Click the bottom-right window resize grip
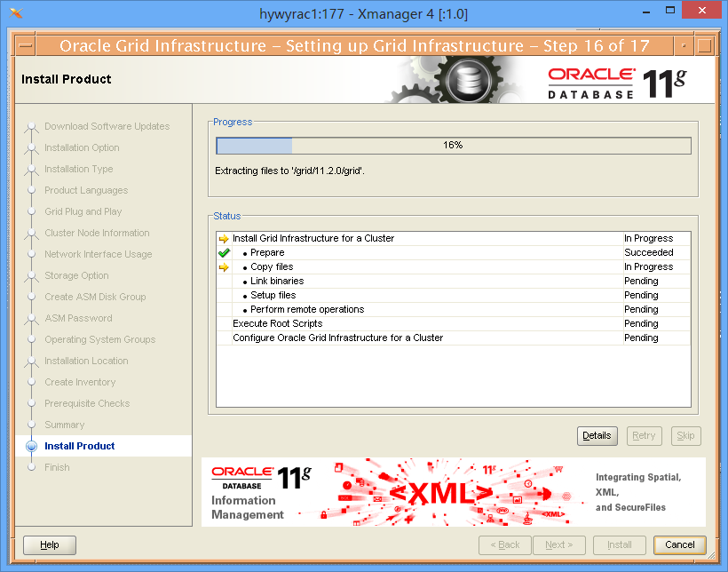The image size is (728, 572). [711, 554]
